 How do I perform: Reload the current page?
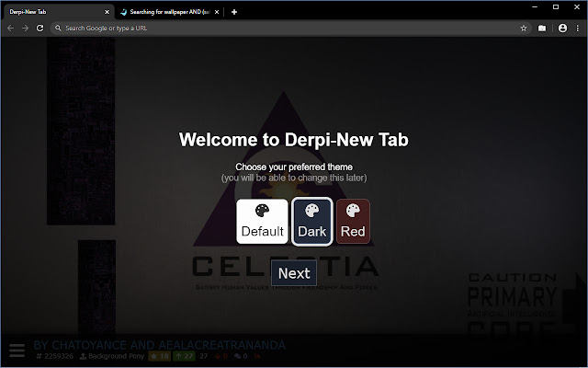40,29
